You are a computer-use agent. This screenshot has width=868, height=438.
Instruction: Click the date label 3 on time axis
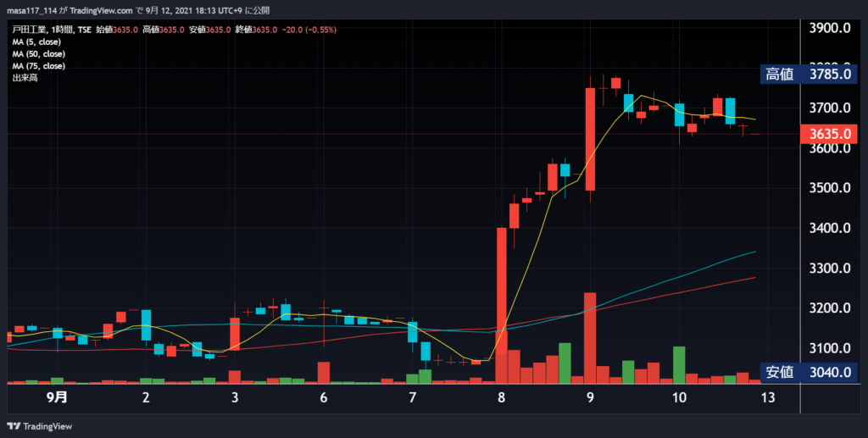(235, 397)
